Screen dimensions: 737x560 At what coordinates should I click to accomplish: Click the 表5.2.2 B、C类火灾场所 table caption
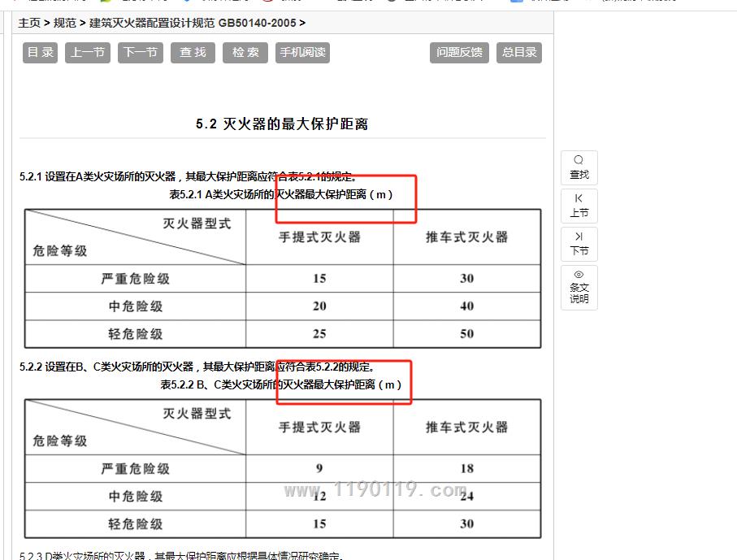tap(280, 384)
